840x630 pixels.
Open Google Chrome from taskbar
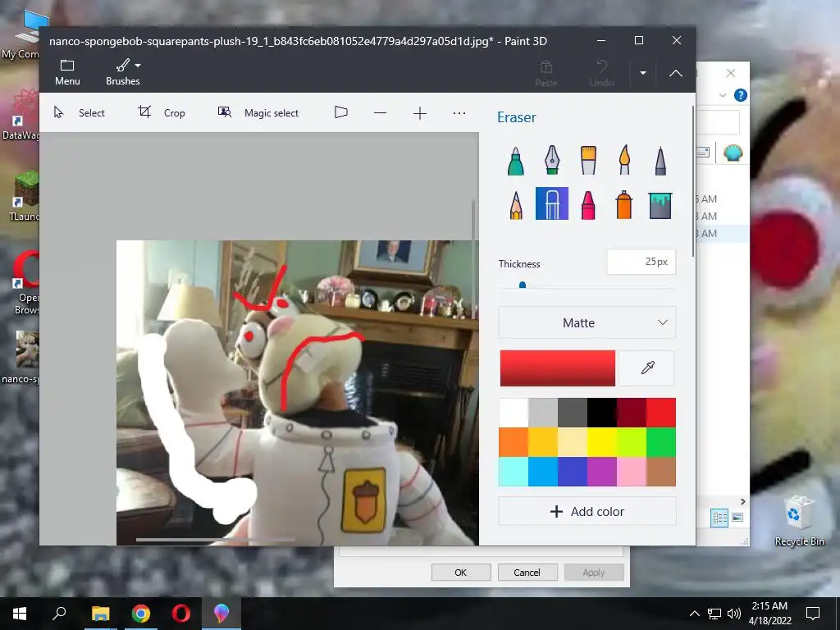click(141, 614)
